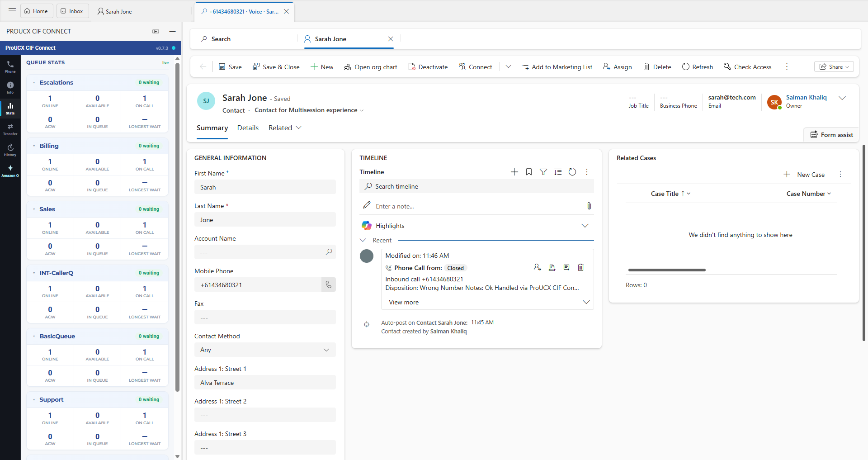Collapse the BasicQueue section
The image size is (868, 460).
pos(34,337)
